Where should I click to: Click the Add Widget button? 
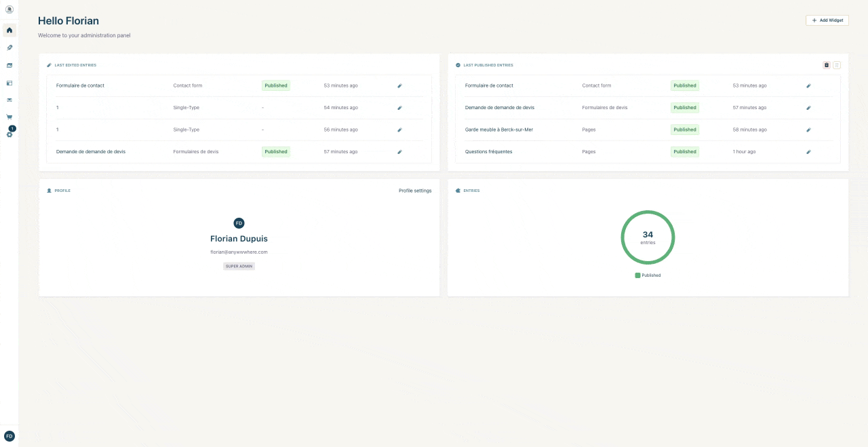(827, 20)
